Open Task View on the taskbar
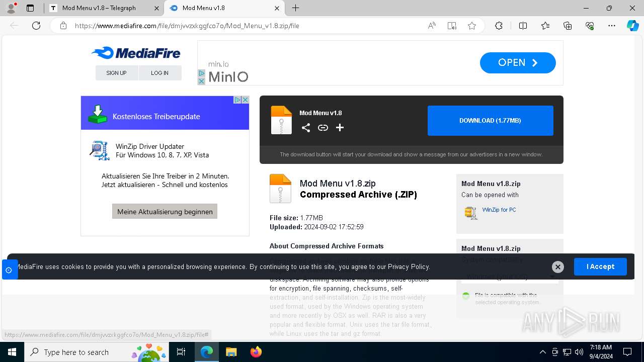The image size is (644, 362). click(x=181, y=352)
